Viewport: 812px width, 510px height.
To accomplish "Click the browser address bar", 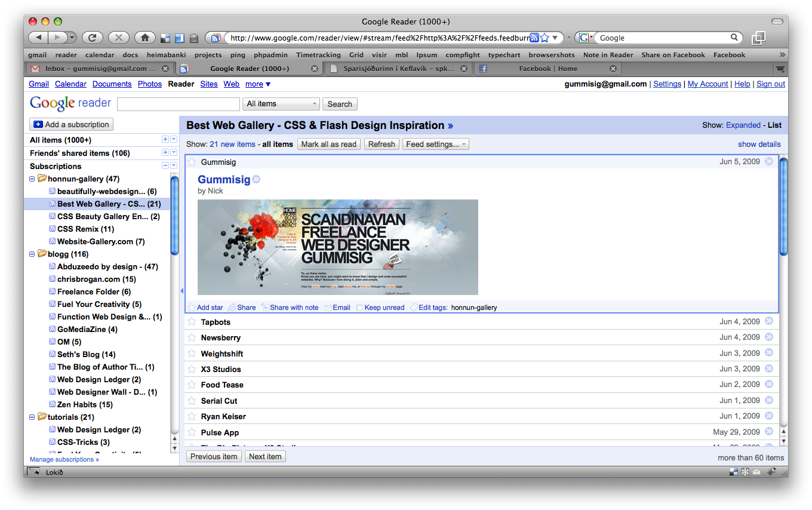I will (379, 38).
